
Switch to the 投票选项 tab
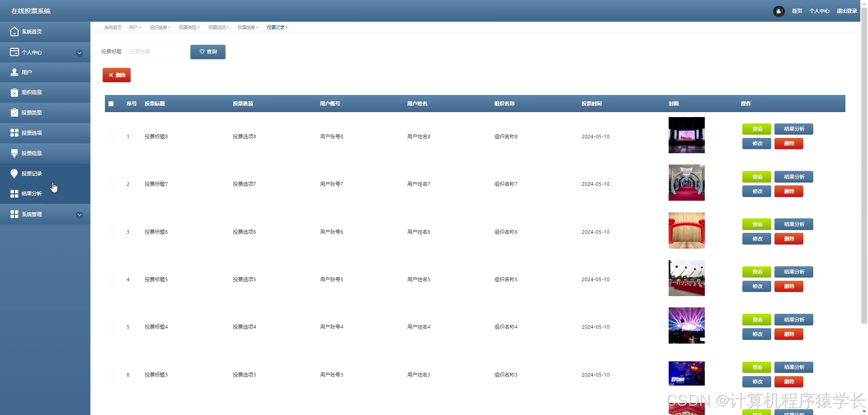tap(217, 28)
